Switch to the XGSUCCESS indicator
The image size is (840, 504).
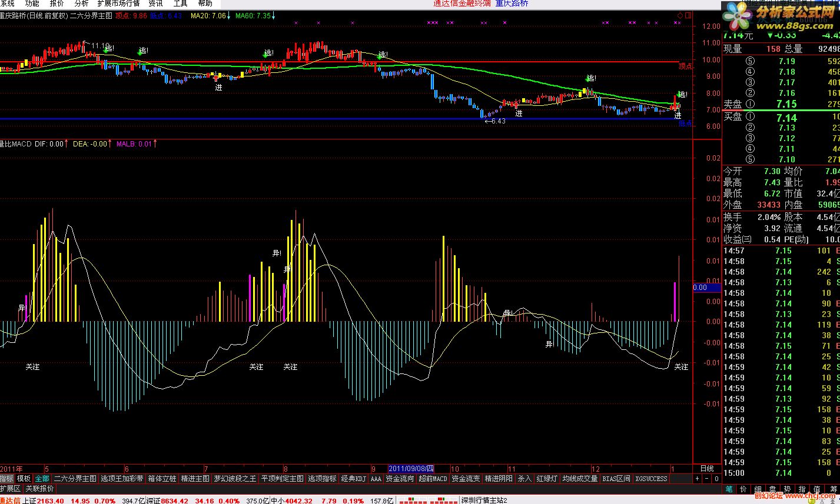pyautogui.click(x=651, y=479)
